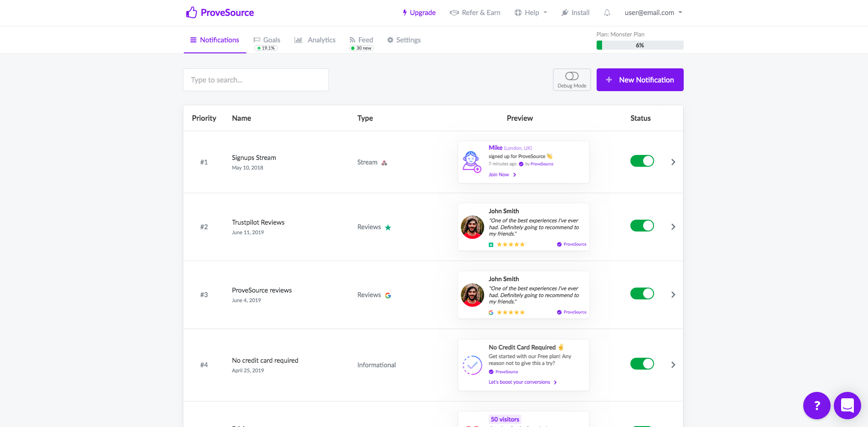This screenshot has width=868, height=427.
Task: Click the June 4, 2019 date
Action: [246, 300]
